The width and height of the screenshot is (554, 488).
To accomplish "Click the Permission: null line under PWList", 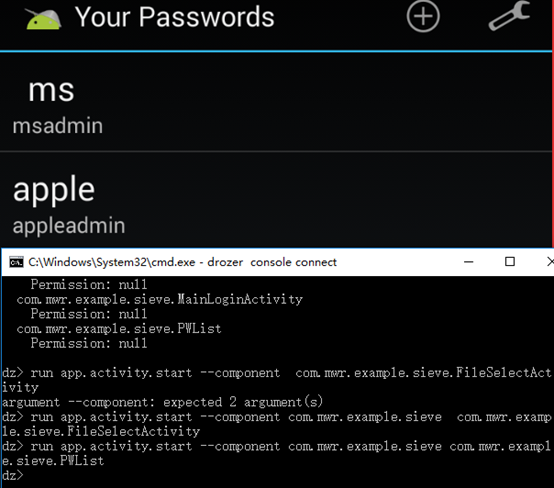I will 89,343.
